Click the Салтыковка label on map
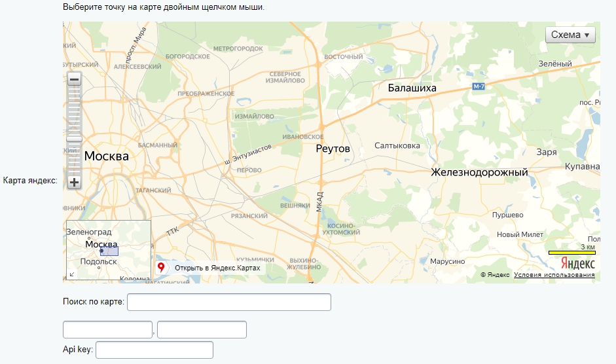The height and width of the screenshot is (364, 616). (x=397, y=145)
